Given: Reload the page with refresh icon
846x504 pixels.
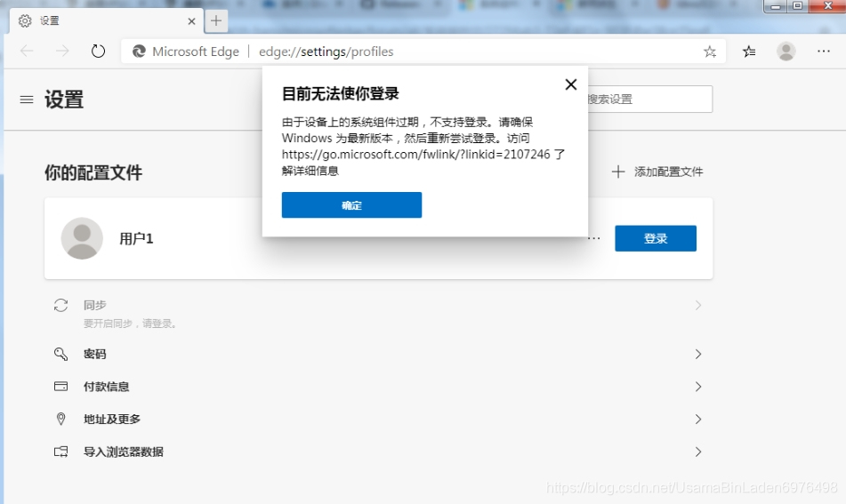Looking at the screenshot, I should point(98,52).
